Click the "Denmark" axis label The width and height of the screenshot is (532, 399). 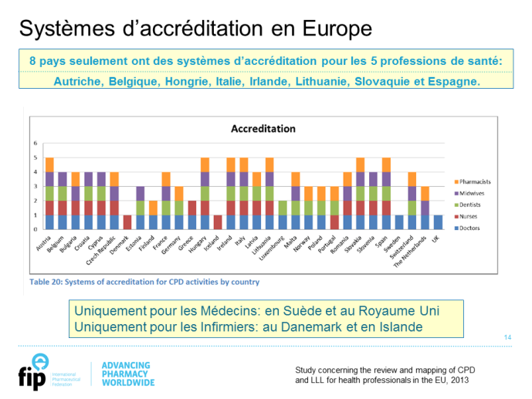(x=119, y=245)
